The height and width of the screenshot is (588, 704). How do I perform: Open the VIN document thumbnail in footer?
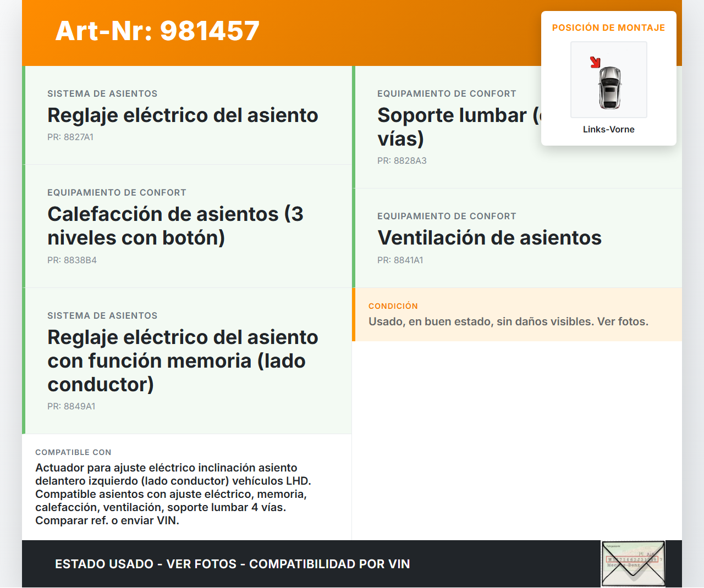pos(633,564)
